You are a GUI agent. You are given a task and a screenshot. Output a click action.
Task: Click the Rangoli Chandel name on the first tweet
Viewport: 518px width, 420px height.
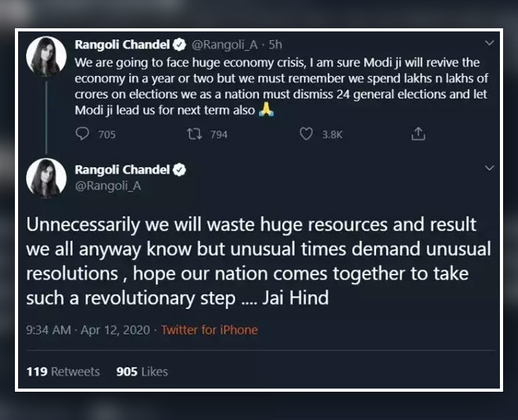[122, 45]
